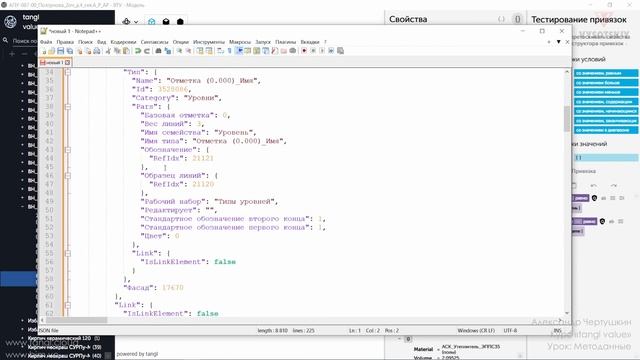The height and width of the screenshot is (360, 640).
Task: Click the Stop Recording macro icon
Action: point(313,51)
